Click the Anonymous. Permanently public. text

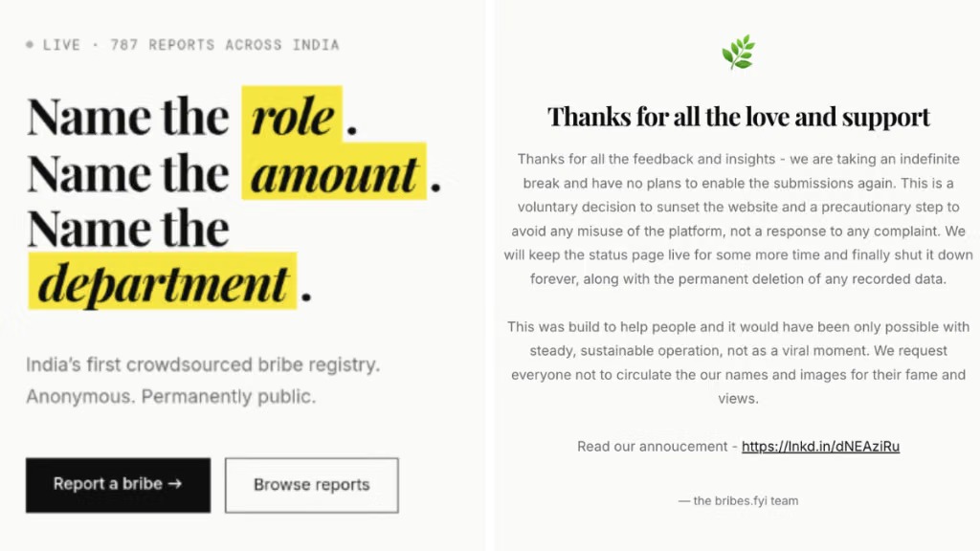pyautogui.click(x=170, y=396)
